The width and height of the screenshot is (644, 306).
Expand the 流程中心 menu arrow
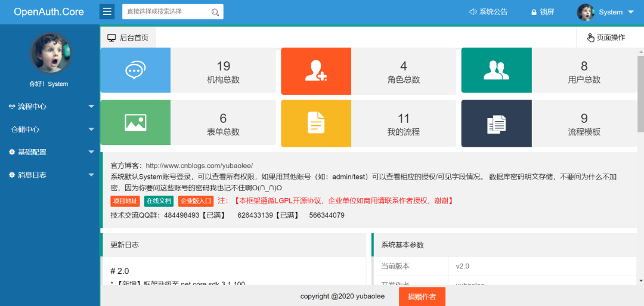[x=91, y=107]
